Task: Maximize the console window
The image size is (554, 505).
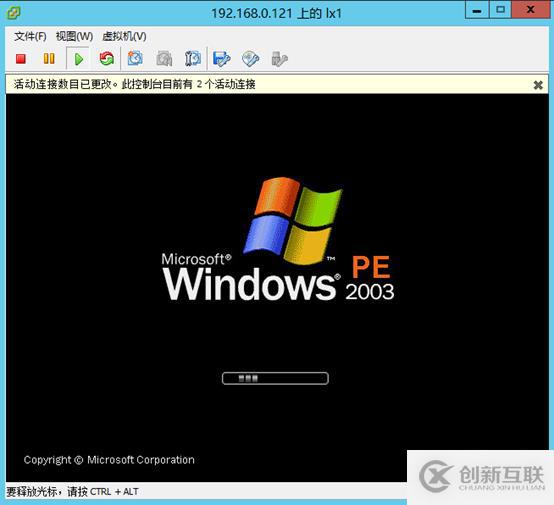Action: 500,10
